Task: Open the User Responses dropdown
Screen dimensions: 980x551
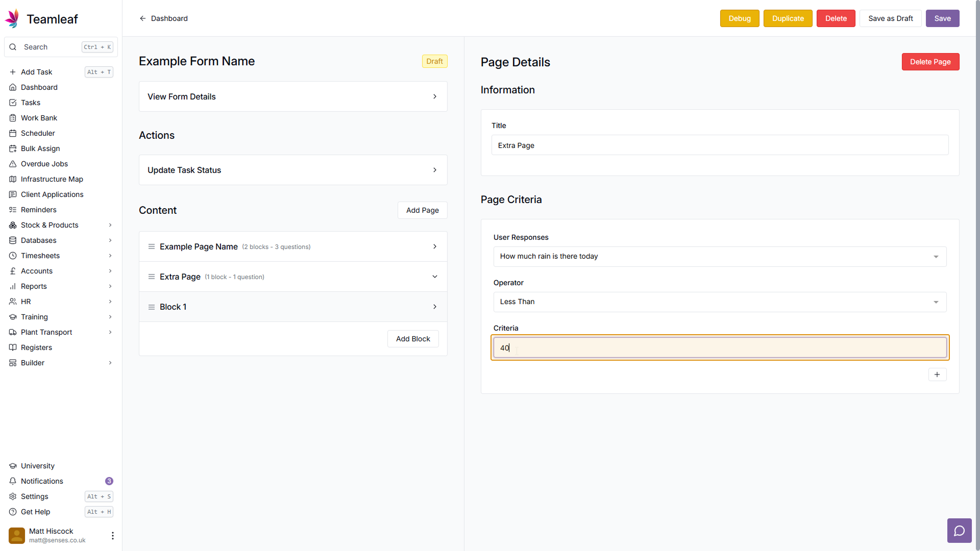Action: click(x=719, y=257)
